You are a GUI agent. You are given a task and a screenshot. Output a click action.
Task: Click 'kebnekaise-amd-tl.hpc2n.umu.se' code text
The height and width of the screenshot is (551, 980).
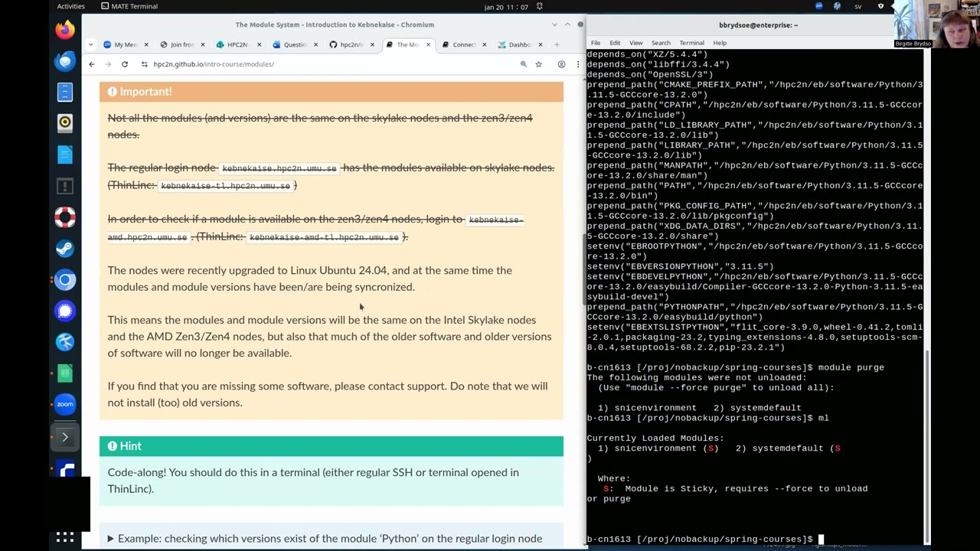click(324, 237)
